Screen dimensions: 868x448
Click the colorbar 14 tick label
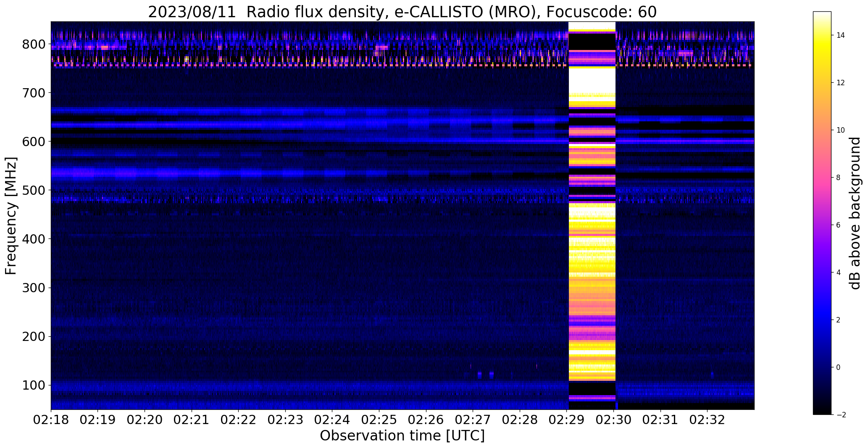841,35
